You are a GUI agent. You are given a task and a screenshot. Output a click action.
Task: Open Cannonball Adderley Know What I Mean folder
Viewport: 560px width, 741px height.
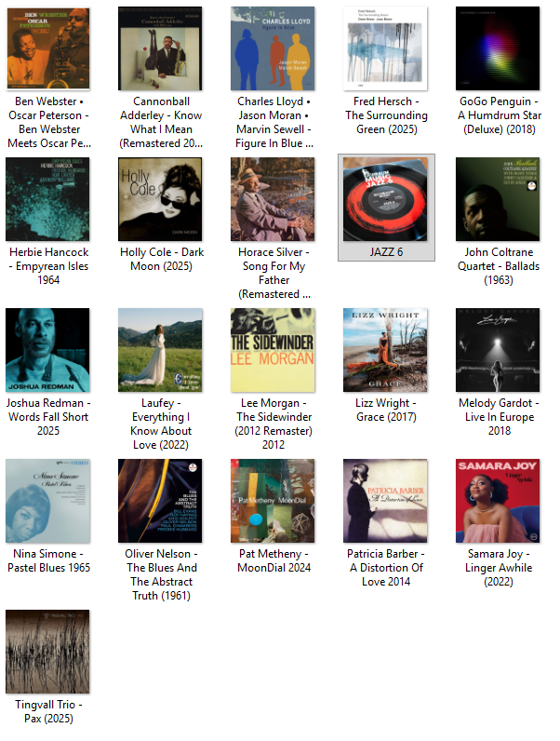click(161, 78)
